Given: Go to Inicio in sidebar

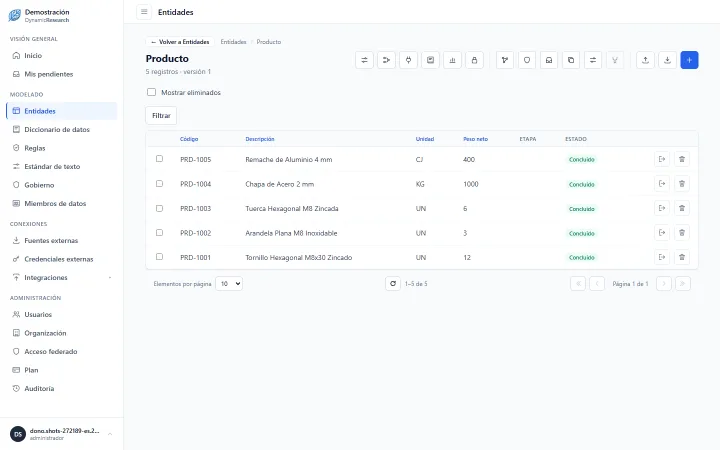Looking at the screenshot, I should tap(62, 56).
